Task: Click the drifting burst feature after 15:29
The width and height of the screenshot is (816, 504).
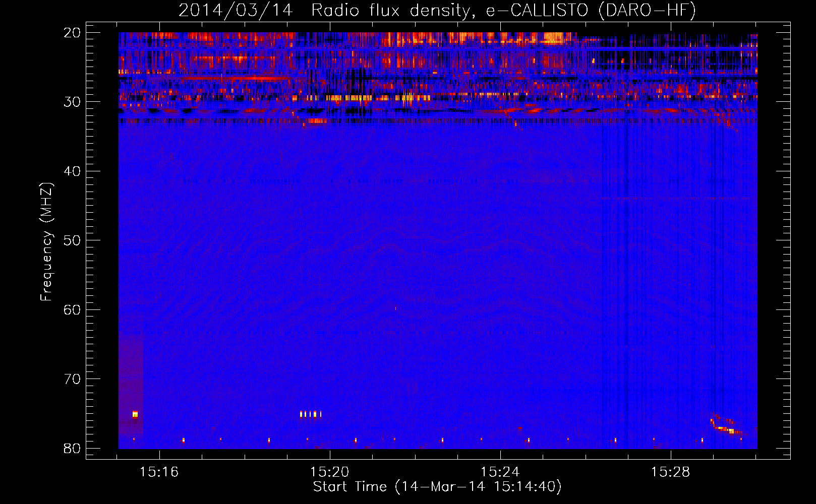Action: tap(725, 424)
